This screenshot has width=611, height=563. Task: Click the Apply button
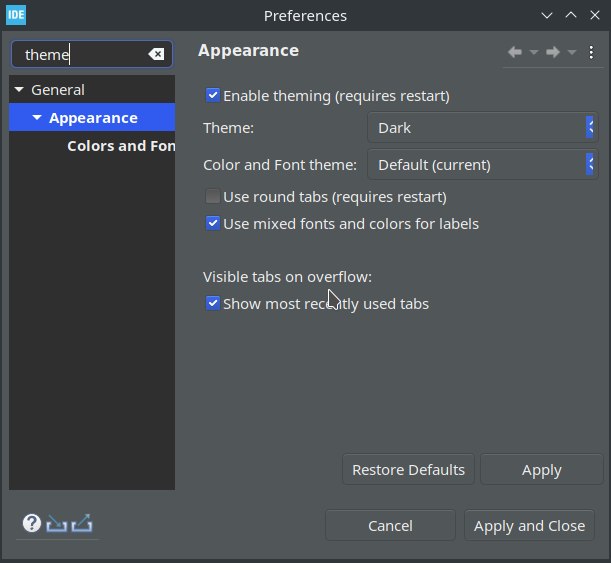click(542, 469)
